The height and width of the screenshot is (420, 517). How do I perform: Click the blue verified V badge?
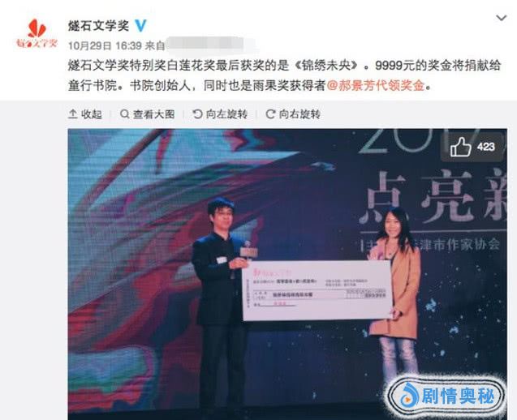[x=140, y=25]
